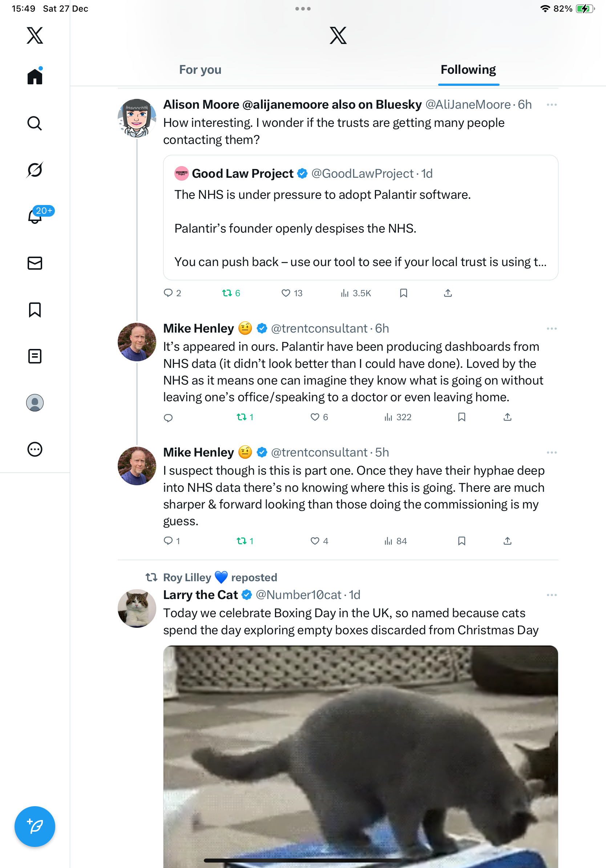Open Roy Lilley's profile from repost label
This screenshot has height=868, width=606.
click(x=187, y=577)
